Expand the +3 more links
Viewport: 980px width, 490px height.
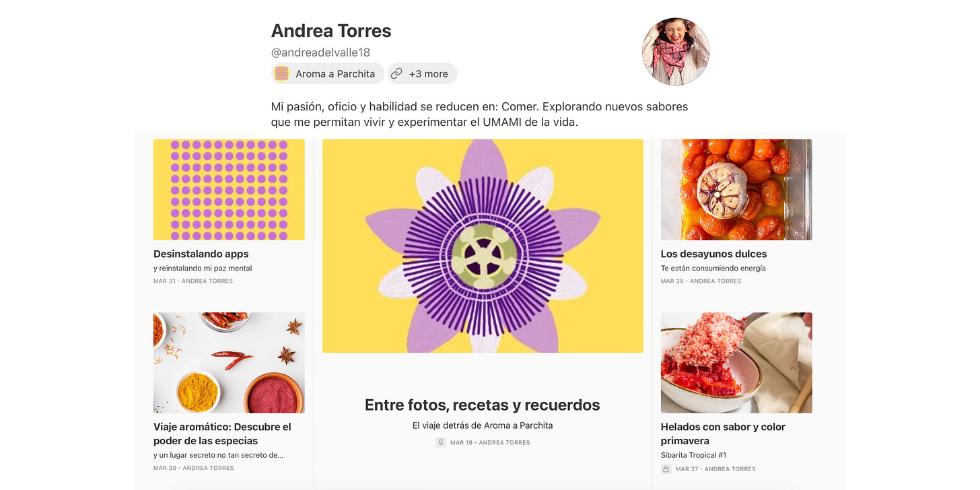pyautogui.click(x=423, y=73)
